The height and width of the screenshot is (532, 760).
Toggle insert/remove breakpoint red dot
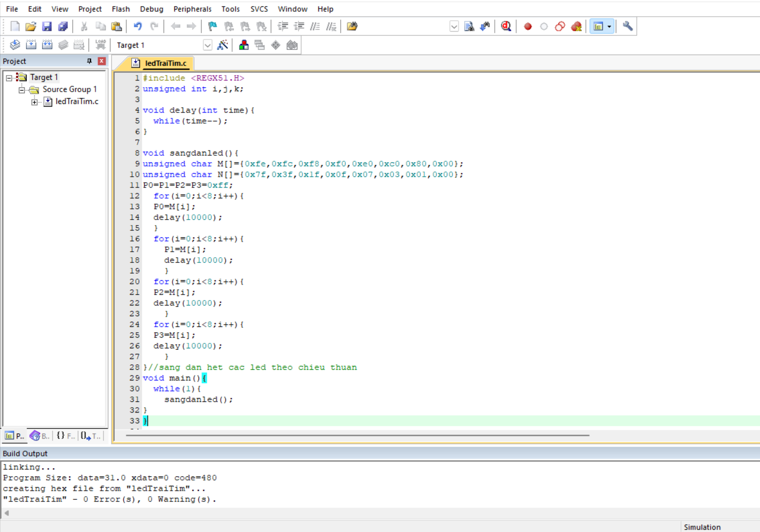click(x=528, y=26)
